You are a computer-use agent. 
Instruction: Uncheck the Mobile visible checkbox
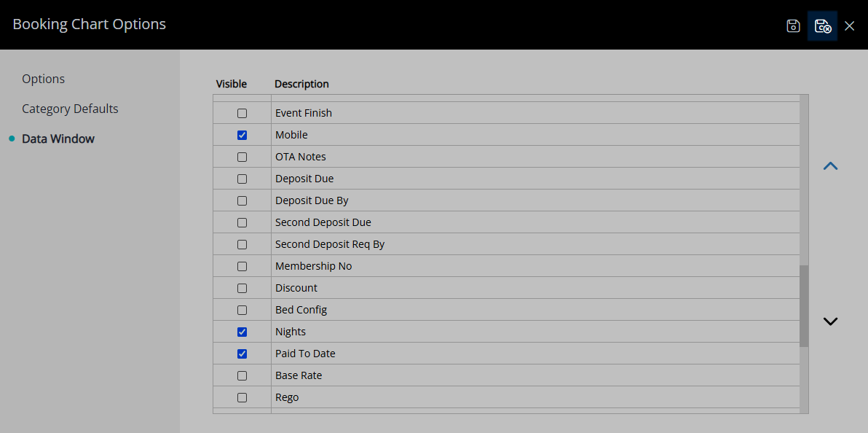242,135
